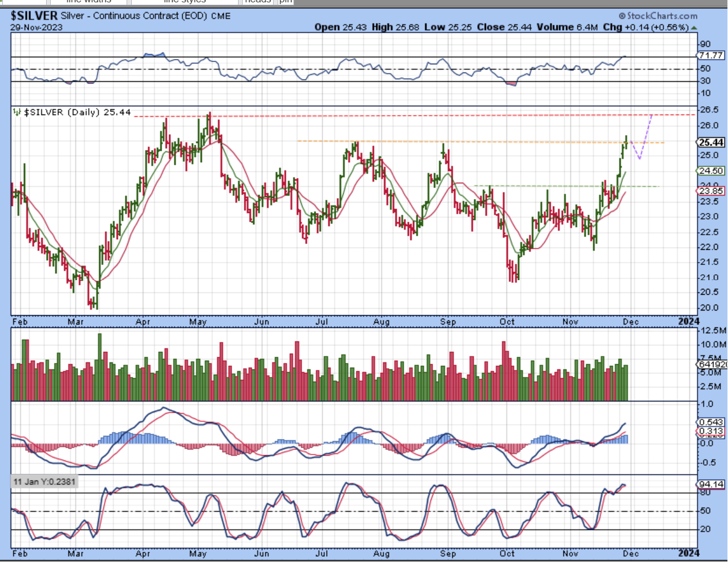Click the 26.0 price axis label
The width and height of the screenshot is (728, 562).
708,125
